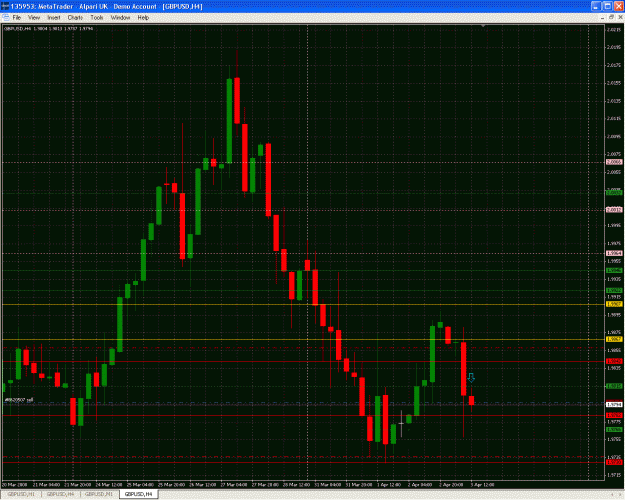Minimize the MetaTrader main window
Image resolution: width=625 pixels, height=500 pixels.
596,6
